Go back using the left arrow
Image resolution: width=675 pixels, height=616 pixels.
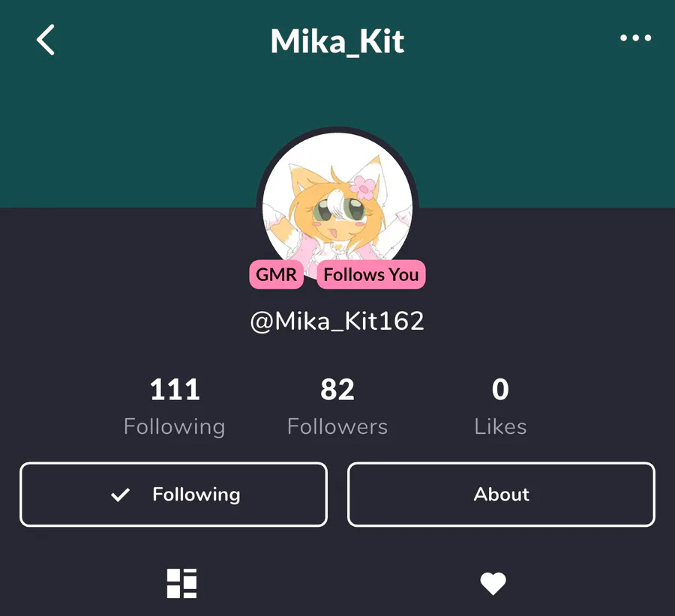[46, 40]
